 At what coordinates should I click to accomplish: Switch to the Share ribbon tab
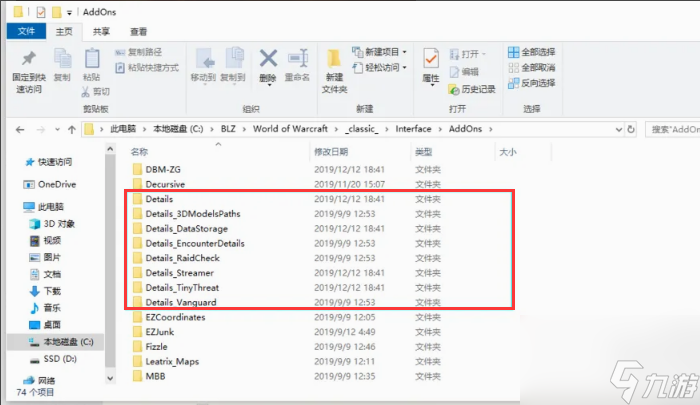[x=101, y=32]
